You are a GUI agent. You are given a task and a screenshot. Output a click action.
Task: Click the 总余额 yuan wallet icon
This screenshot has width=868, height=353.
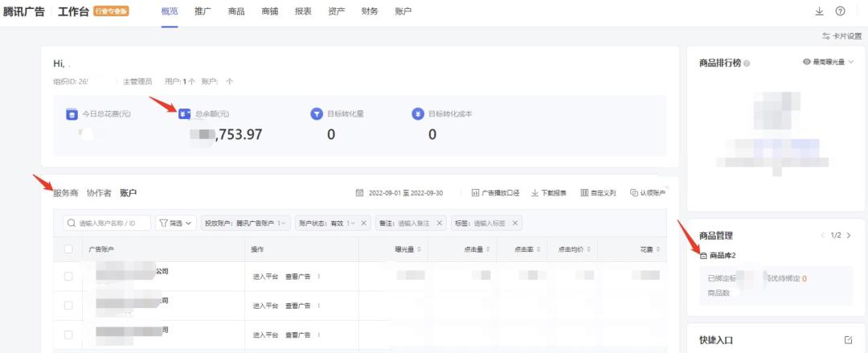(184, 114)
